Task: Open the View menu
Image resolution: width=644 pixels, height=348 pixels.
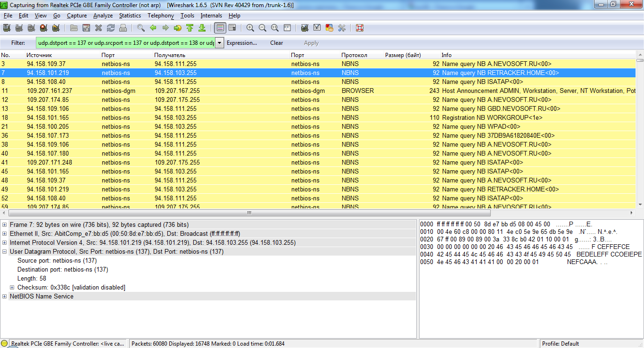Action: pyautogui.click(x=41, y=16)
